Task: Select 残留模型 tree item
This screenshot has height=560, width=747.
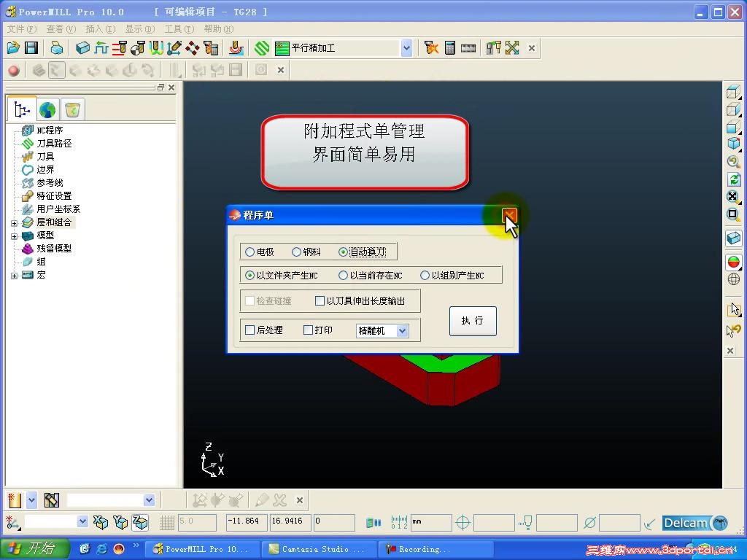Action: [x=54, y=249]
